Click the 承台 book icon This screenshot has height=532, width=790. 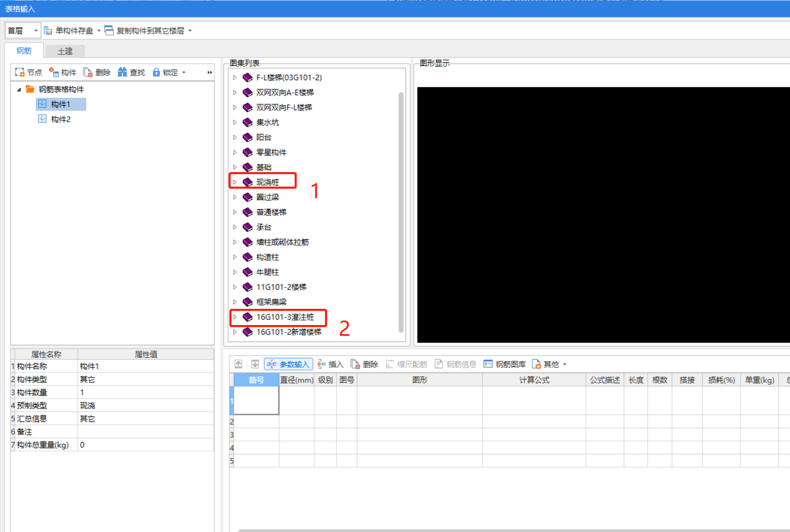248,227
